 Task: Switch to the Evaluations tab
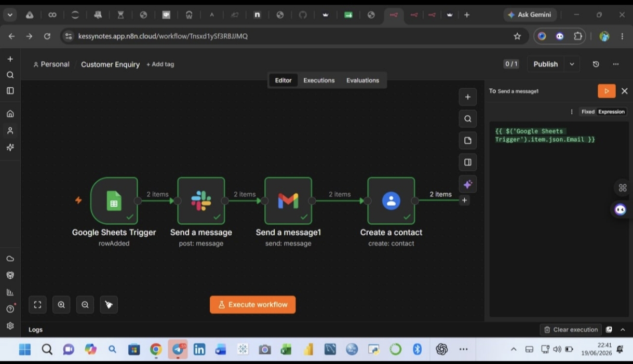point(362,80)
